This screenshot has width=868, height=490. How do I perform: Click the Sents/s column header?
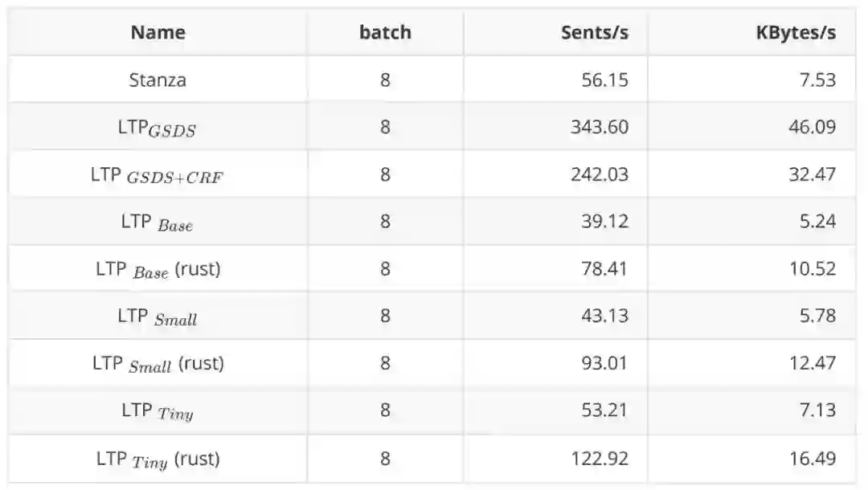(594, 33)
